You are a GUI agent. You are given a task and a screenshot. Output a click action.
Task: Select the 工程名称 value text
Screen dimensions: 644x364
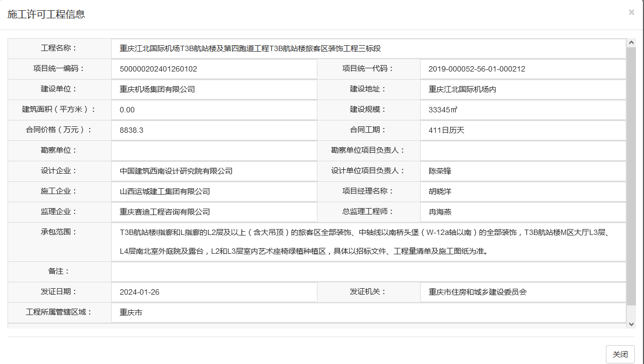(x=250, y=48)
